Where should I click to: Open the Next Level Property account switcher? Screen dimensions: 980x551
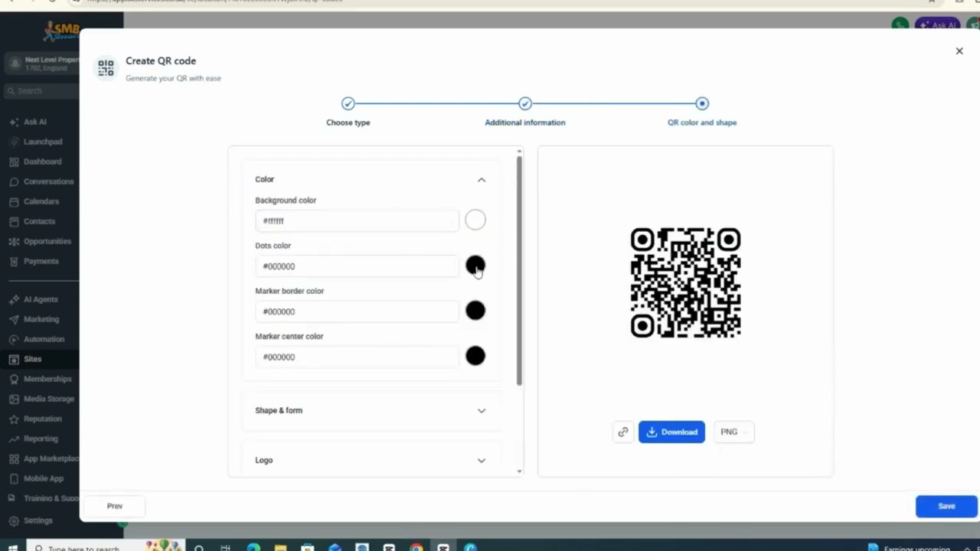[41, 63]
